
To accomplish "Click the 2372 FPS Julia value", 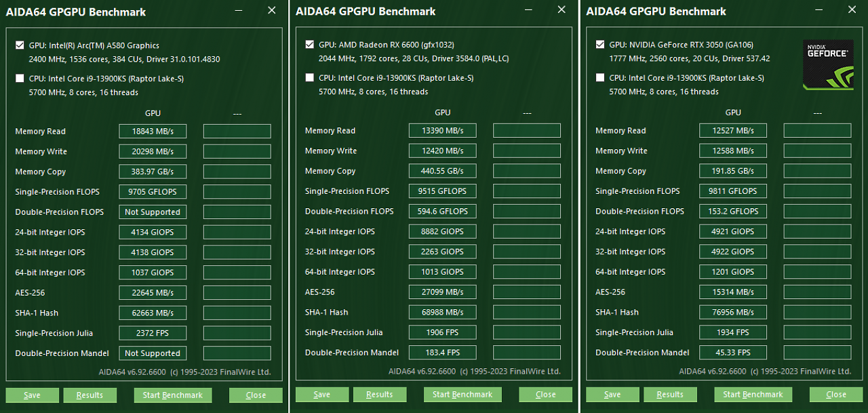I will coord(153,333).
